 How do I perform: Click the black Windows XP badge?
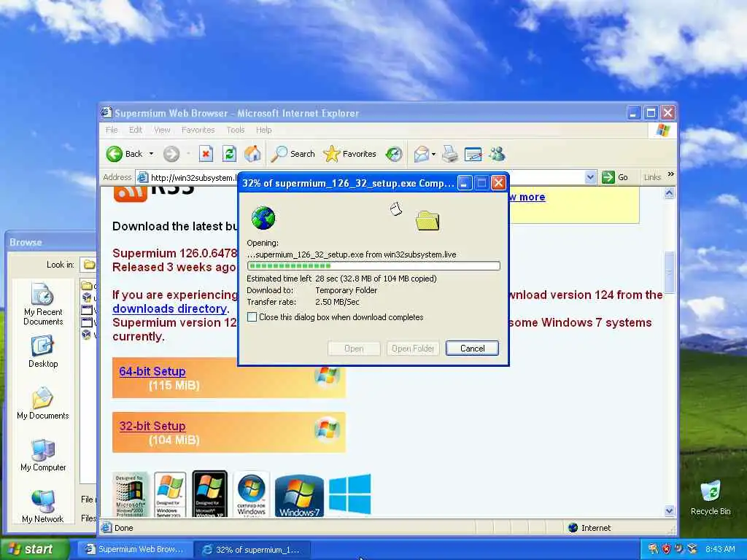tap(209, 494)
